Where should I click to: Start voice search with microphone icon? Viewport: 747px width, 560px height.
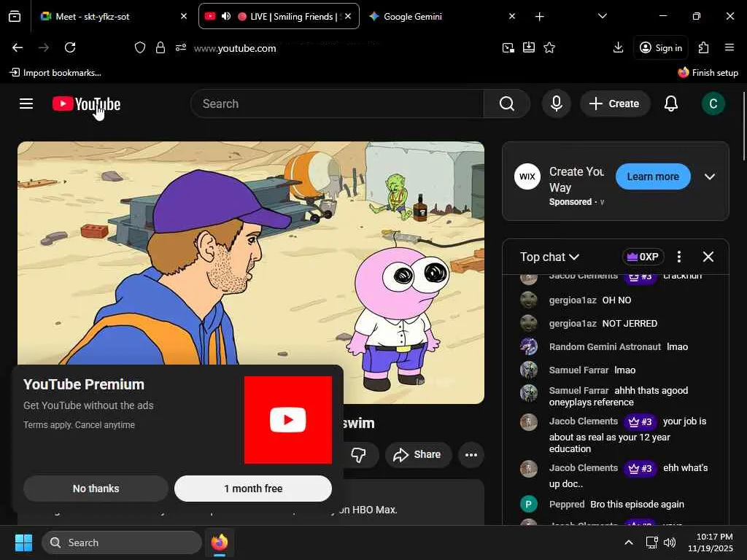pos(556,104)
